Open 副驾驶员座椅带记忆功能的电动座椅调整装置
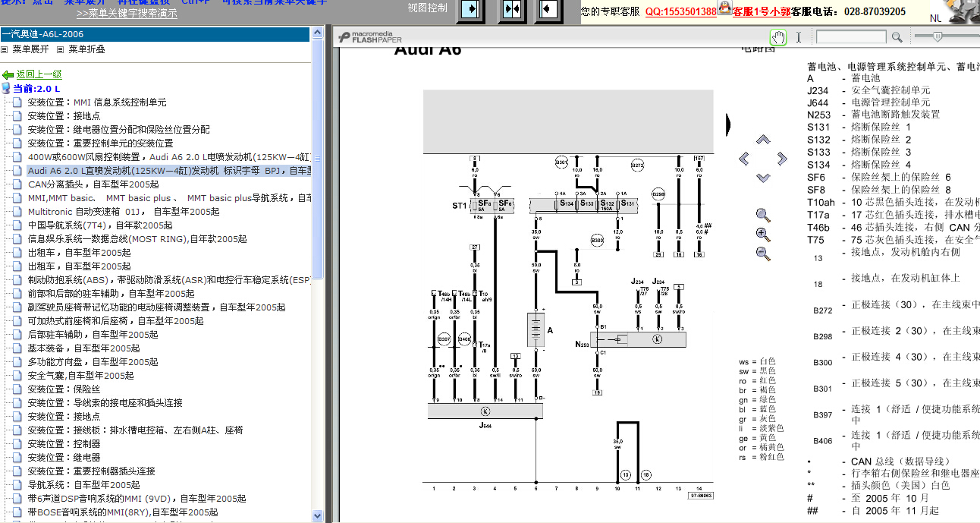The height and width of the screenshot is (523, 980). [x=156, y=307]
